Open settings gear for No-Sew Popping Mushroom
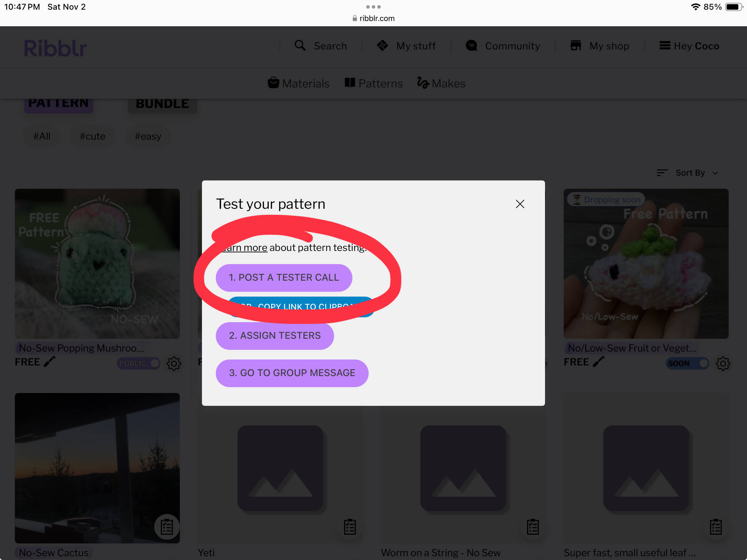747x560 pixels. pos(174,363)
